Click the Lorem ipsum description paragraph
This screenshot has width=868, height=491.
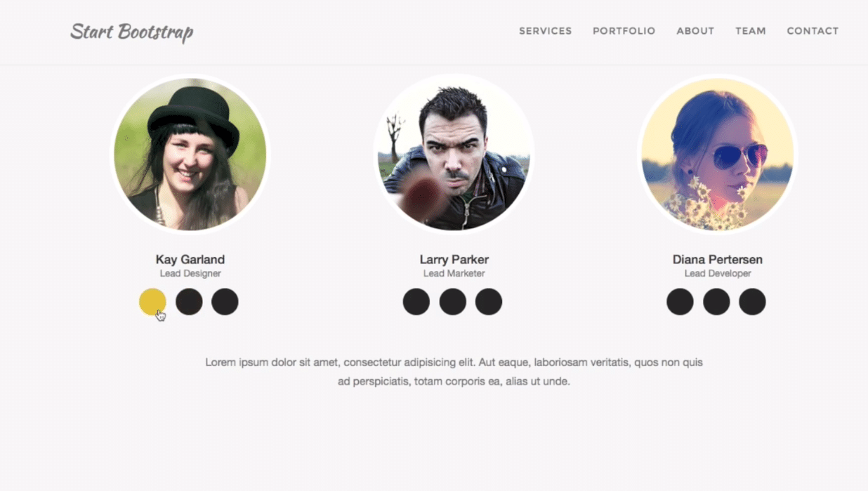point(454,372)
